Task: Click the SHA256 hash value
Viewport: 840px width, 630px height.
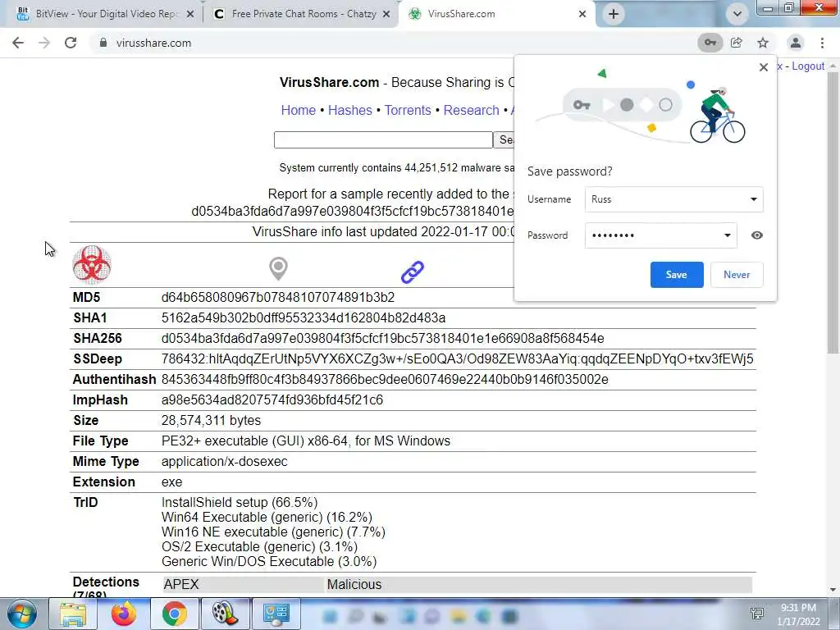Action: [x=382, y=338]
